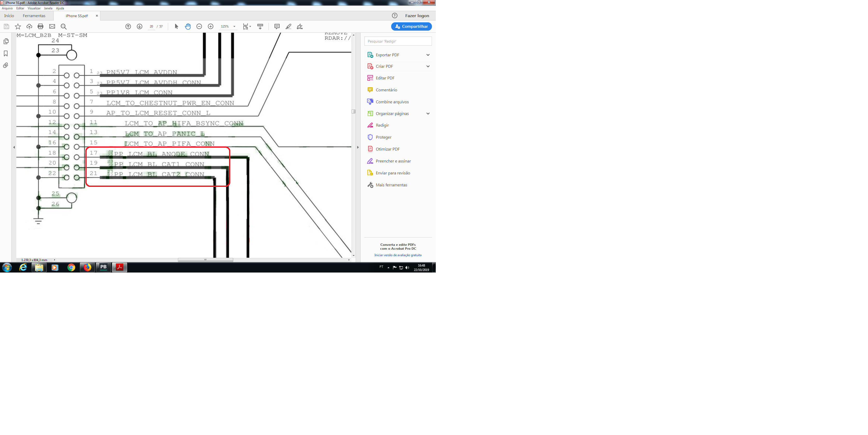This screenshot has width=868, height=435.
Task: Click the Pesquisar 'Redigir' search field
Action: click(x=398, y=41)
